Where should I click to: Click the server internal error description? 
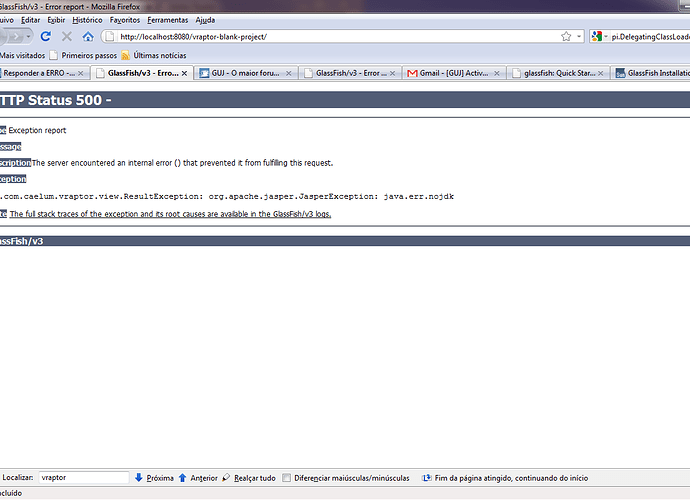[182, 163]
